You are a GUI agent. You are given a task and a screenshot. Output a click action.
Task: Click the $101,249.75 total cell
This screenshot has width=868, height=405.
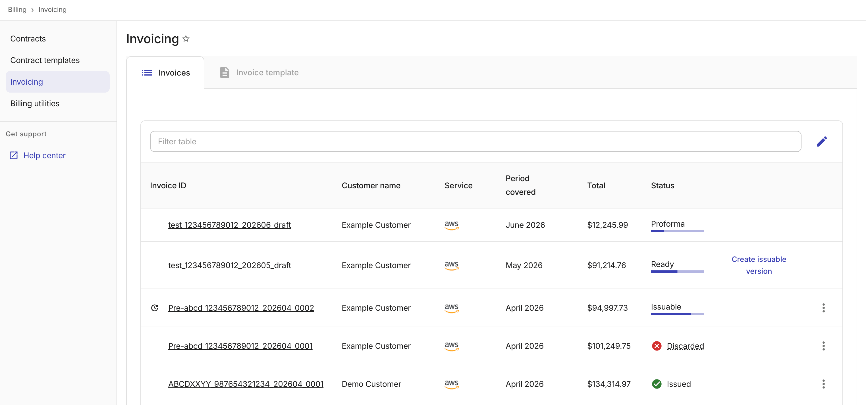[609, 346]
